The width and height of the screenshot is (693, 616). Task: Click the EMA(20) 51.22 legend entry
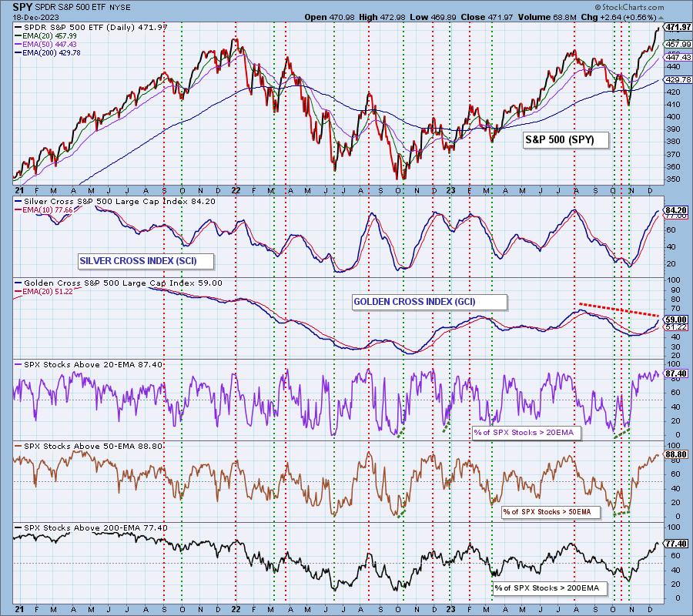[44, 292]
